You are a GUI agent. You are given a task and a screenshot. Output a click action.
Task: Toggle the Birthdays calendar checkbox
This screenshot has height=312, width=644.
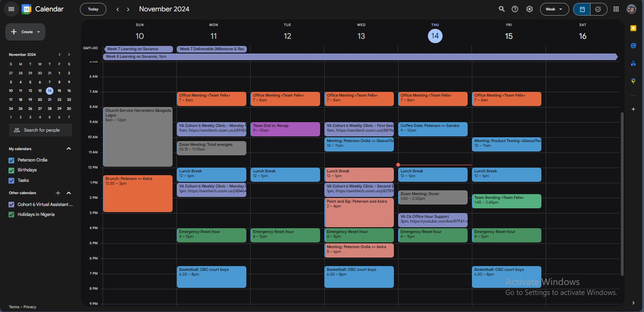point(12,170)
